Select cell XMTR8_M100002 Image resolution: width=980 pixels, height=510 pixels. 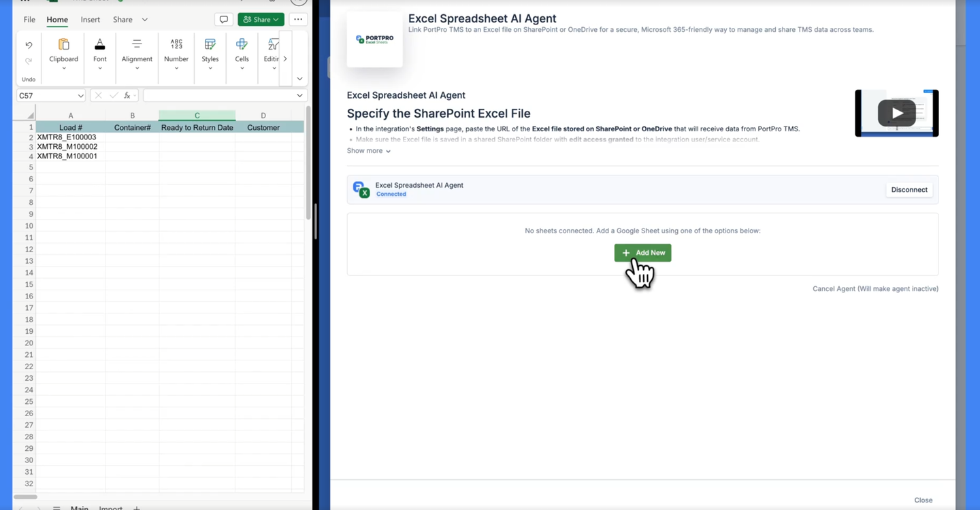tap(71, 147)
